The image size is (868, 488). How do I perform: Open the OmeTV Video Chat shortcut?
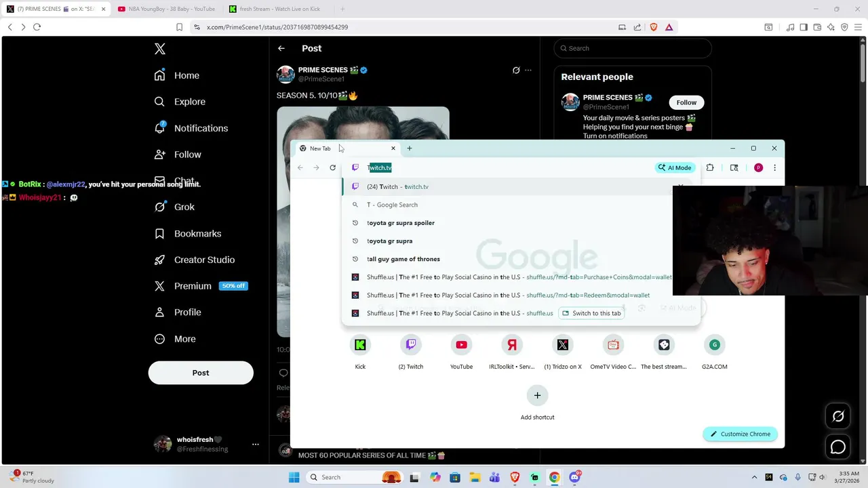613,352
